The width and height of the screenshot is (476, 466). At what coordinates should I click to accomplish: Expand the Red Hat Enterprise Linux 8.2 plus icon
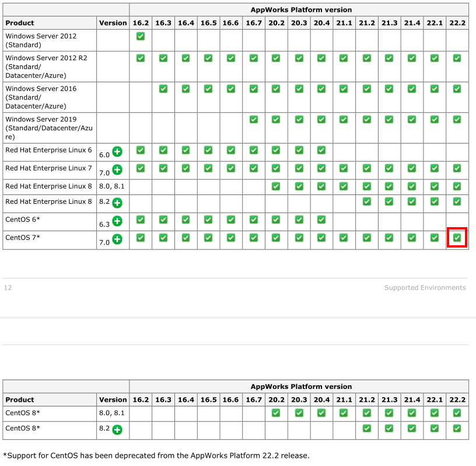pos(117,203)
